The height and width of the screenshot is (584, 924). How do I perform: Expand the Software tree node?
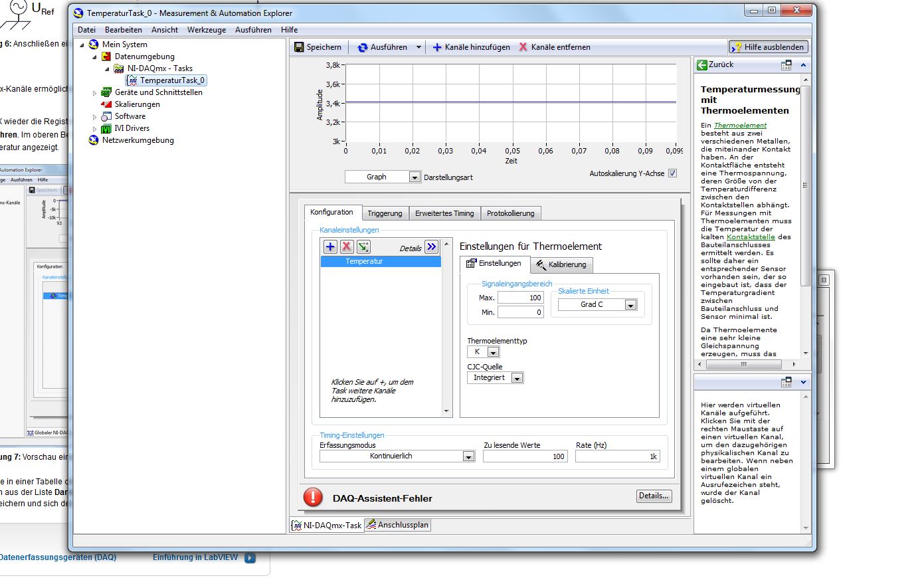coord(95,117)
